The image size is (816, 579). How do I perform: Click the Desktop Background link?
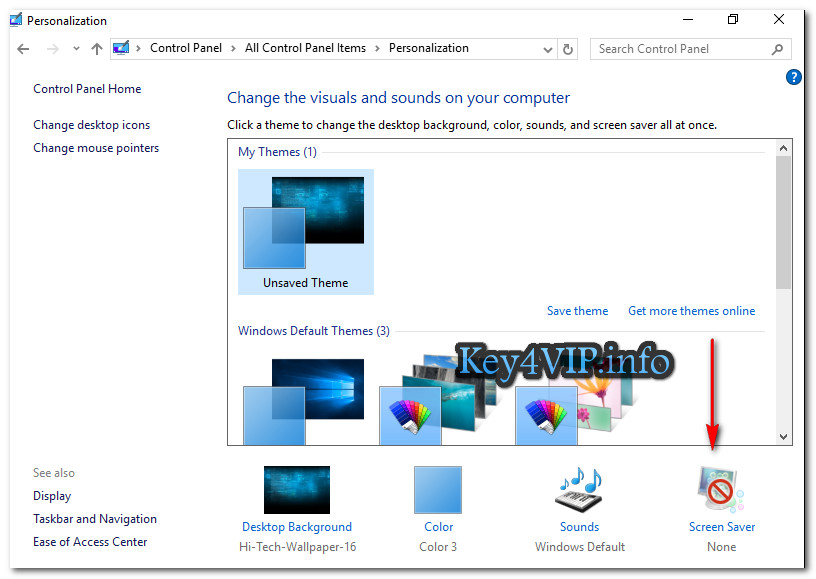coord(297,526)
